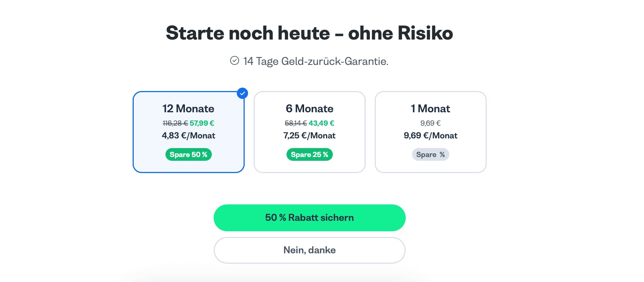The image size is (644, 282).
Task: Click the Nein, danke button
Action: tap(309, 250)
